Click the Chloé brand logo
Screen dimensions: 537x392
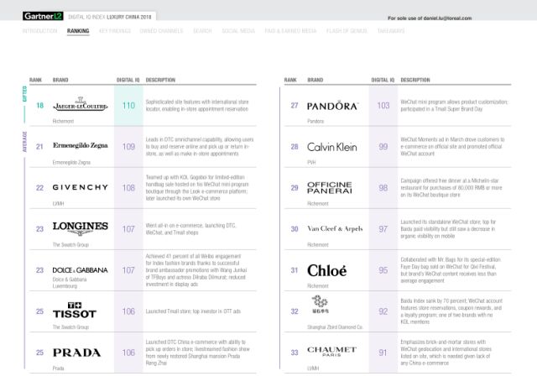click(326, 270)
